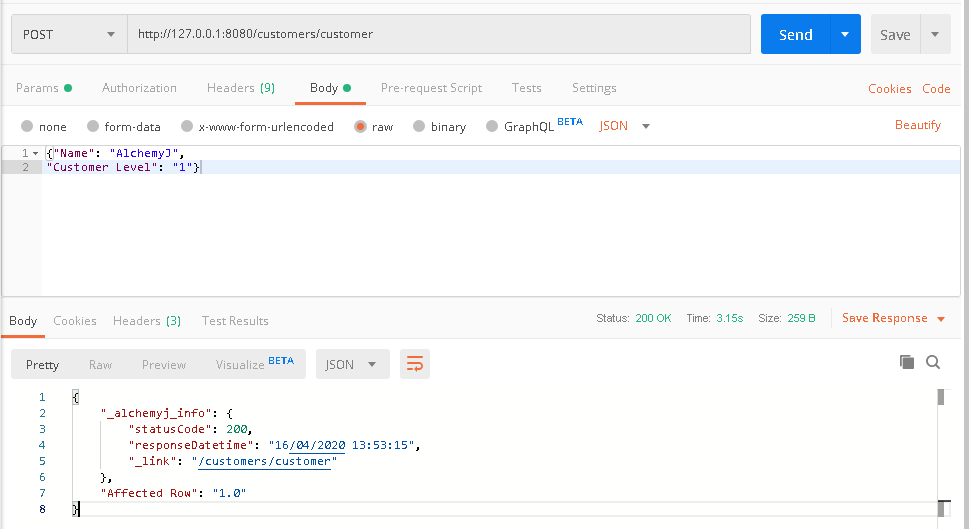Open search in the response body
This screenshot has height=529, width=969.
[x=933, y=362]
